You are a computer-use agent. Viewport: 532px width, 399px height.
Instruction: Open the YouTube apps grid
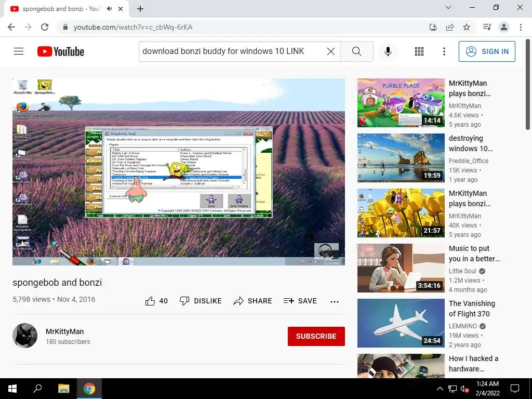click(x=419, y=51)
